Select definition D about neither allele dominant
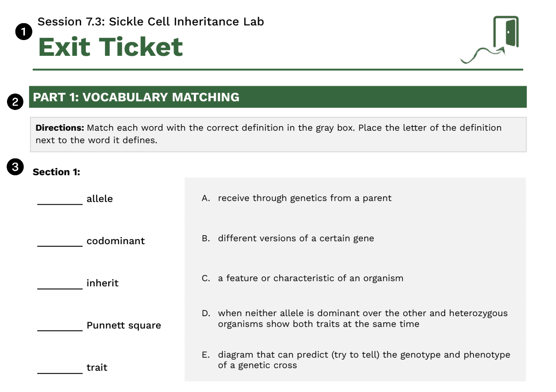 (x=355, y=318)
